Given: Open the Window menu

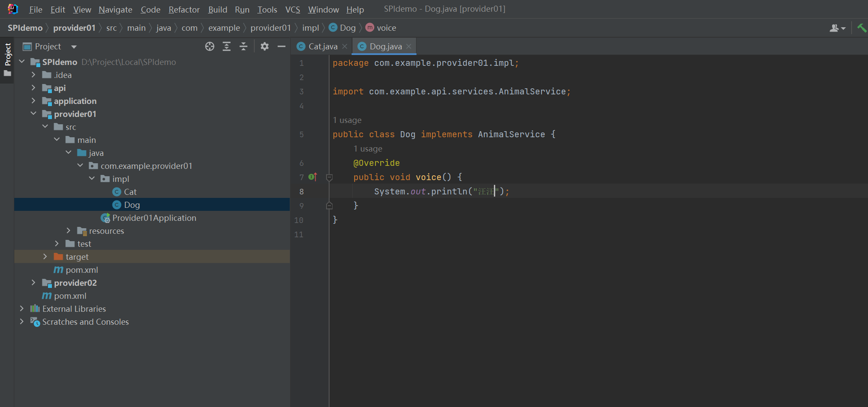Looking at the screenshot, I should [x=323, y=10].
